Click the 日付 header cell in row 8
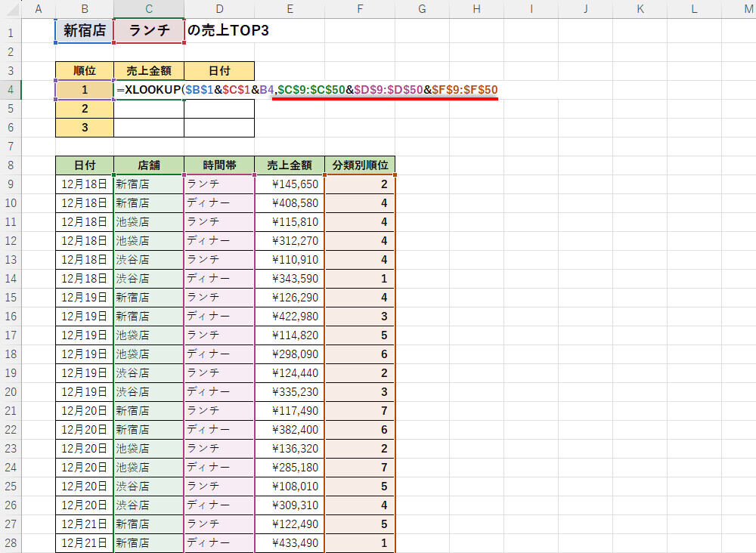This screenshot has width=756, height=553. (85, 165)
